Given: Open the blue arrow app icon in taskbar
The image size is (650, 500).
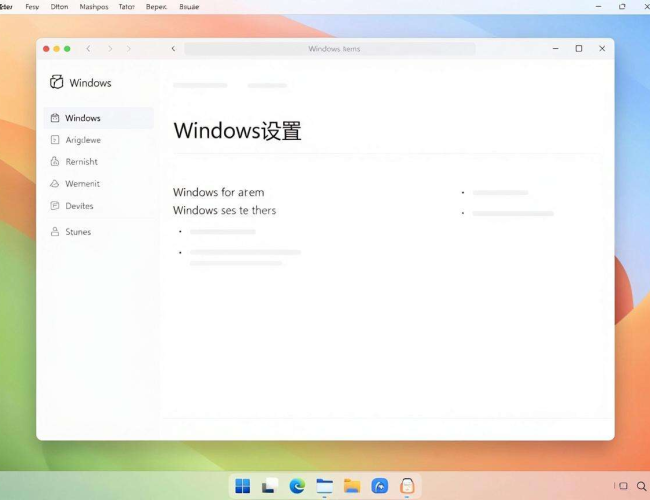Looking at the screenshot, I should click(380, 486).
